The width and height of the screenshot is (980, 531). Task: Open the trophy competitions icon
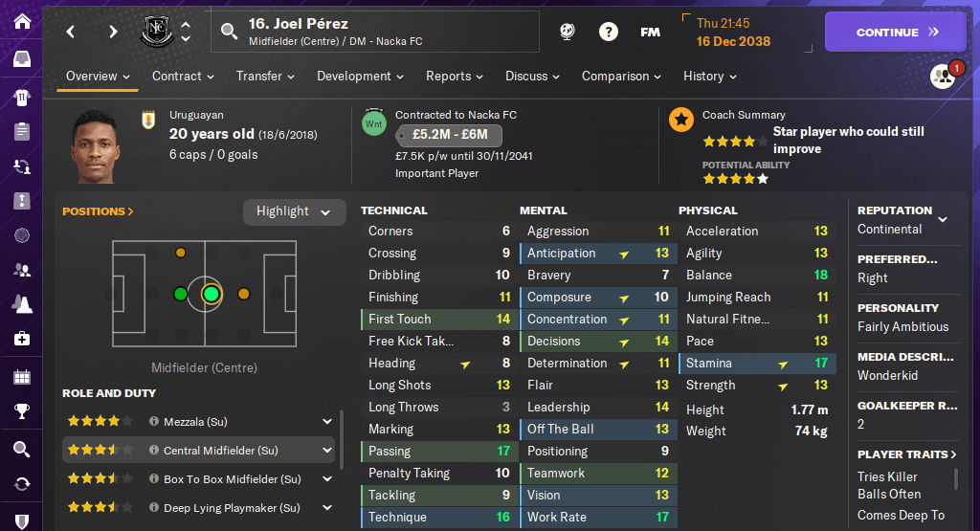pos(21,412)
